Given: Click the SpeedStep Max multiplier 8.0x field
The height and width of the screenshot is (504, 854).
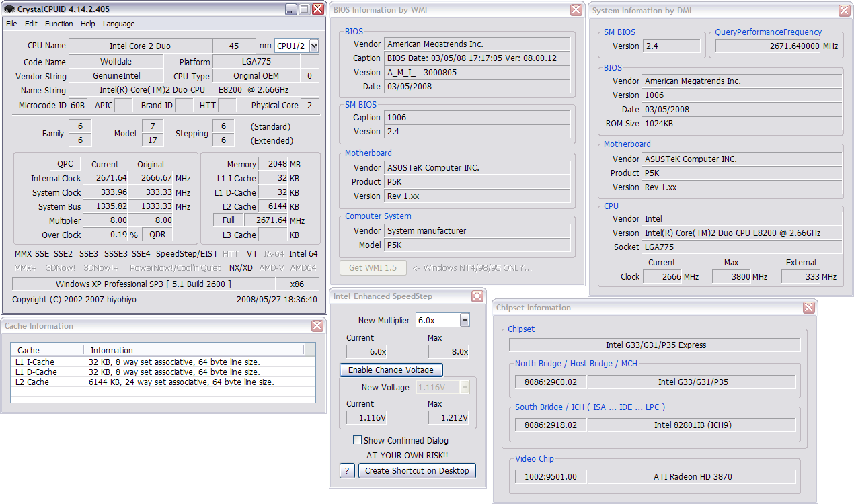Looking at the screenshot, I should pyautogui.click(x=449, y=352).
